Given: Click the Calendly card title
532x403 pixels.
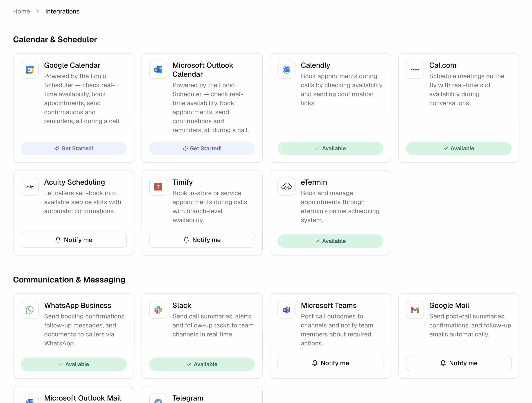Looking at the screenshot, I should click(315, 65).
